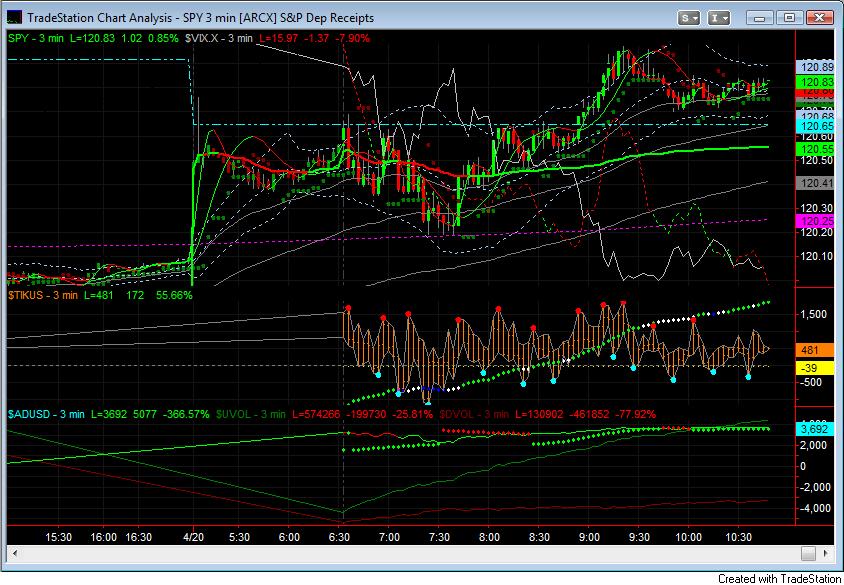Select the 'SPY - 3 min' status label

point(36,39)
